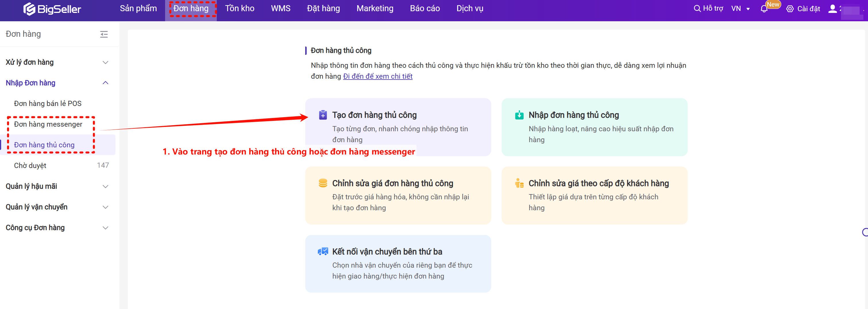The height and width of the screenshot is (309, 868).
Task: Open the VN language dropdown
Action: pyautogui.click(x=740, y=9)
